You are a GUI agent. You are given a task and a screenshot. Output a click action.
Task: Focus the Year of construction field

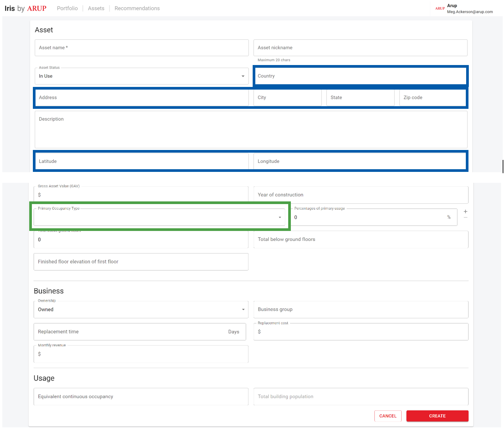coord(361,195)
